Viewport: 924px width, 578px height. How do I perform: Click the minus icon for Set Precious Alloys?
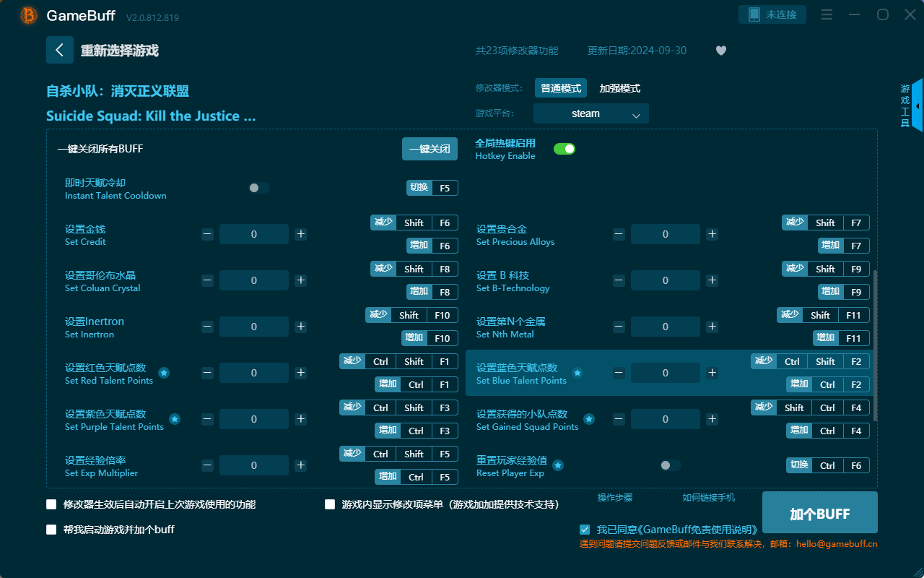click(619, 234)
